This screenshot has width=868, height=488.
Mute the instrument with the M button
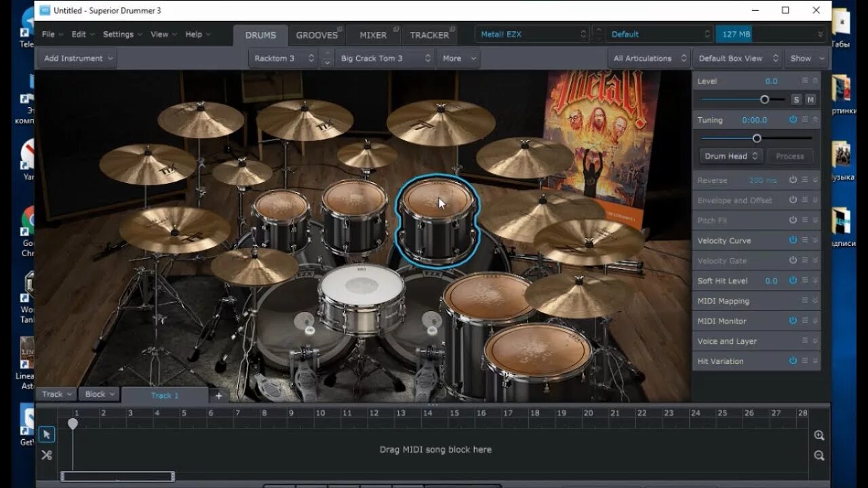tap(810, 100)
